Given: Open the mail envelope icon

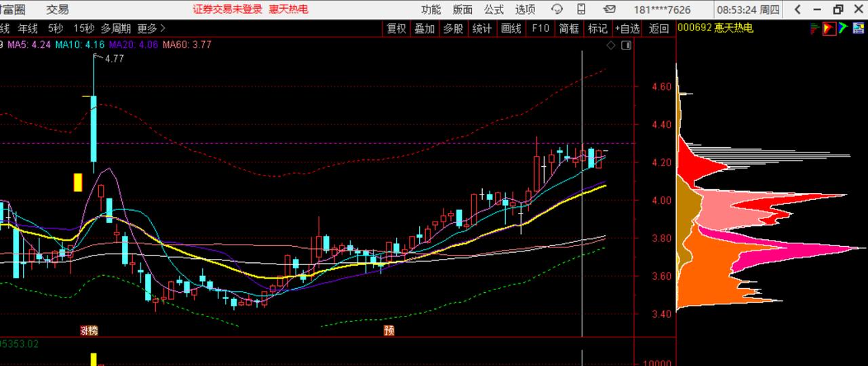Looking at the screenshot, I should pyautogui.click(x=609, y=9).
